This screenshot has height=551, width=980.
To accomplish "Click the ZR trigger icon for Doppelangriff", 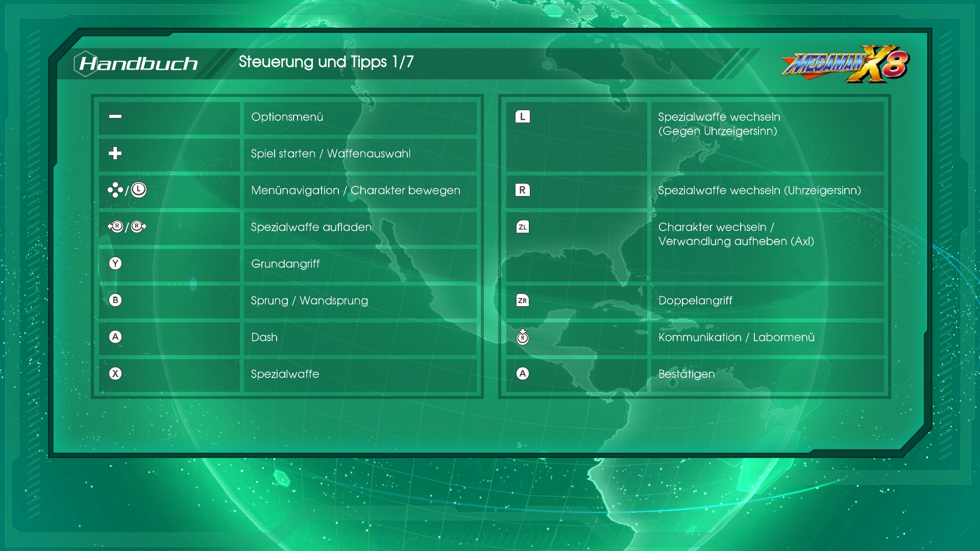I will pyautogui.click(x=522, y=300).
